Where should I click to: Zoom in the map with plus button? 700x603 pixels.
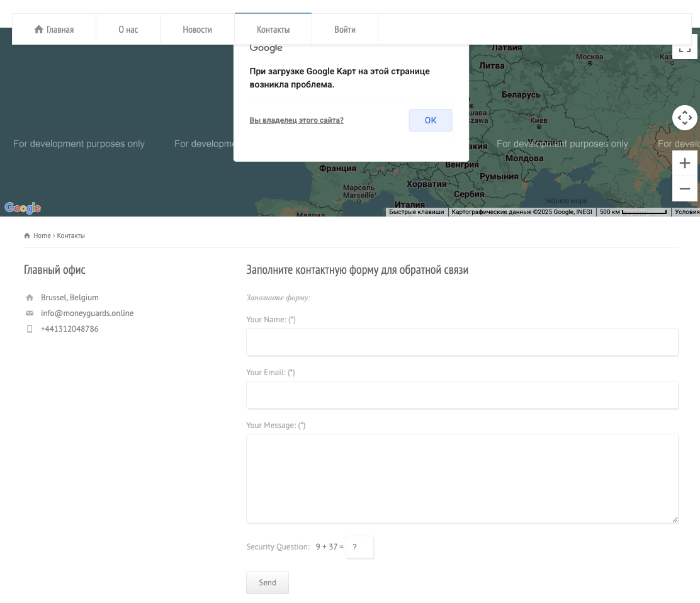coord(684,164)
